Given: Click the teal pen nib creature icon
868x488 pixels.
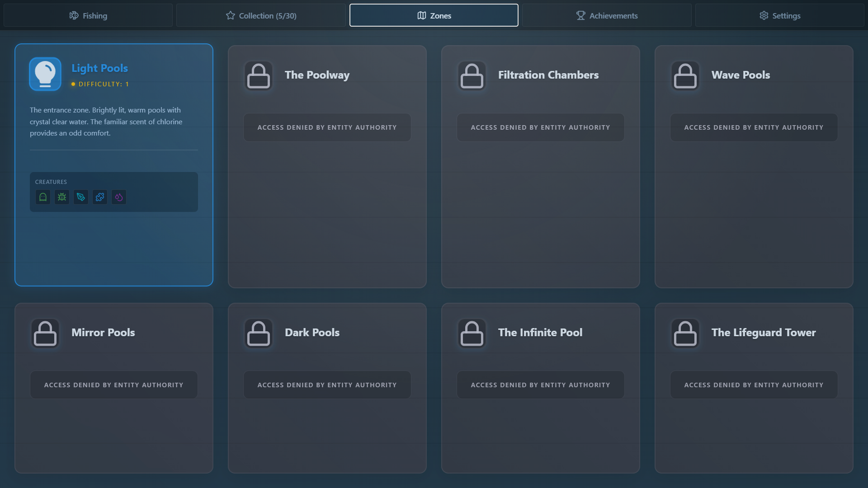Looking at the screenshot, I should [81, 197].
